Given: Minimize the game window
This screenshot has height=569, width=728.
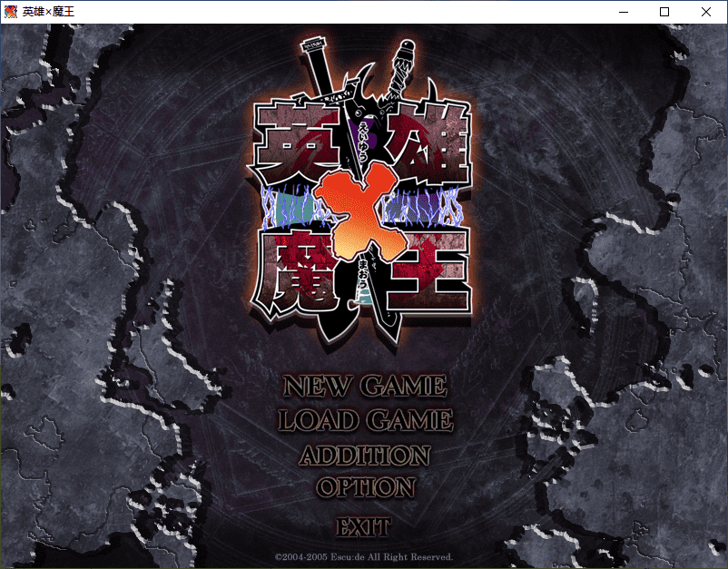Looking at the screenshot, I should (623, 12).
